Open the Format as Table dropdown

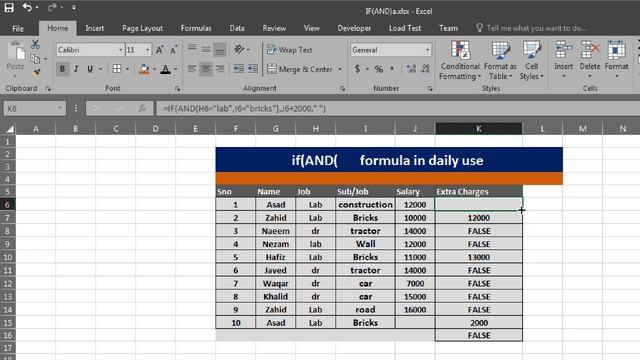pyautogui.click(x=500, y=60)
